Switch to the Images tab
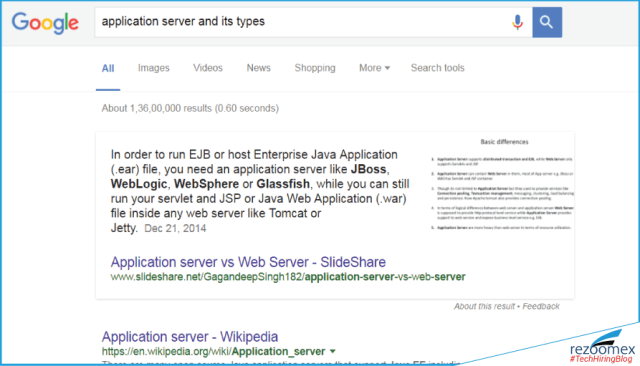Viewport: 640px width, 366px height. (153, 68)
